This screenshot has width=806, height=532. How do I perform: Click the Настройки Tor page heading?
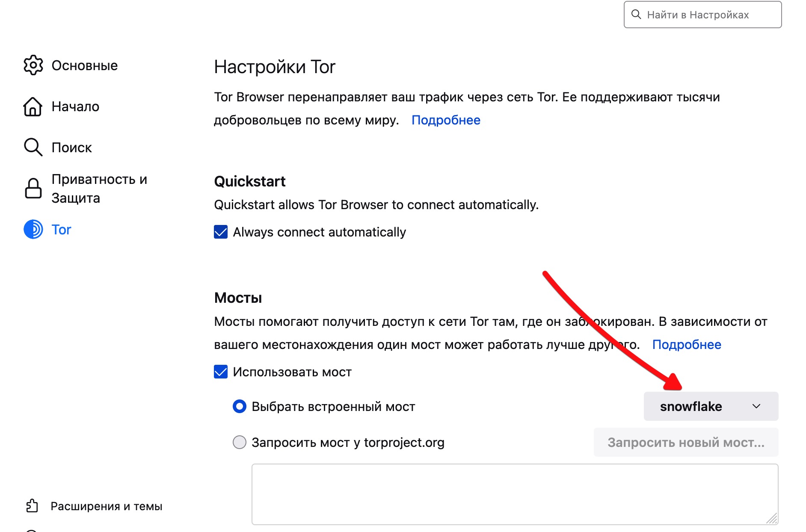click(275, 67)
